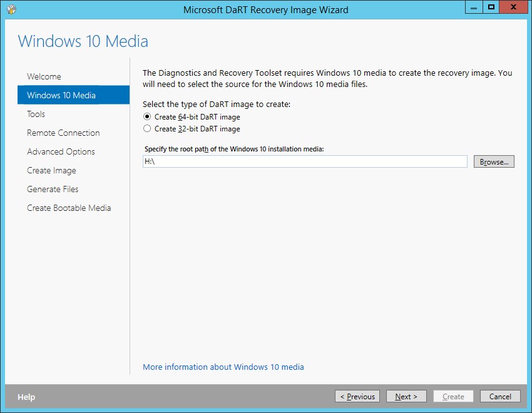Minimize the wizard window
Screen dimensions: 532x413
click(x=473, y=8)
